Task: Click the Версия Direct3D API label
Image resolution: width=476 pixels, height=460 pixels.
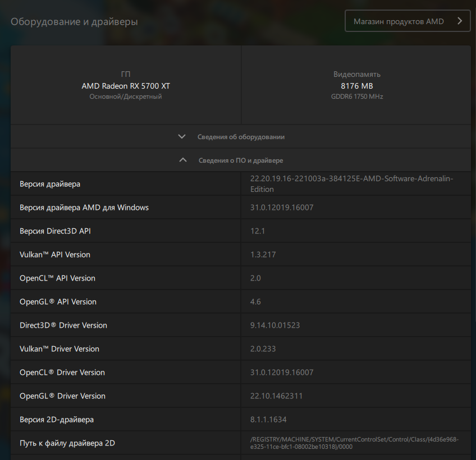Action: point(55,231)
